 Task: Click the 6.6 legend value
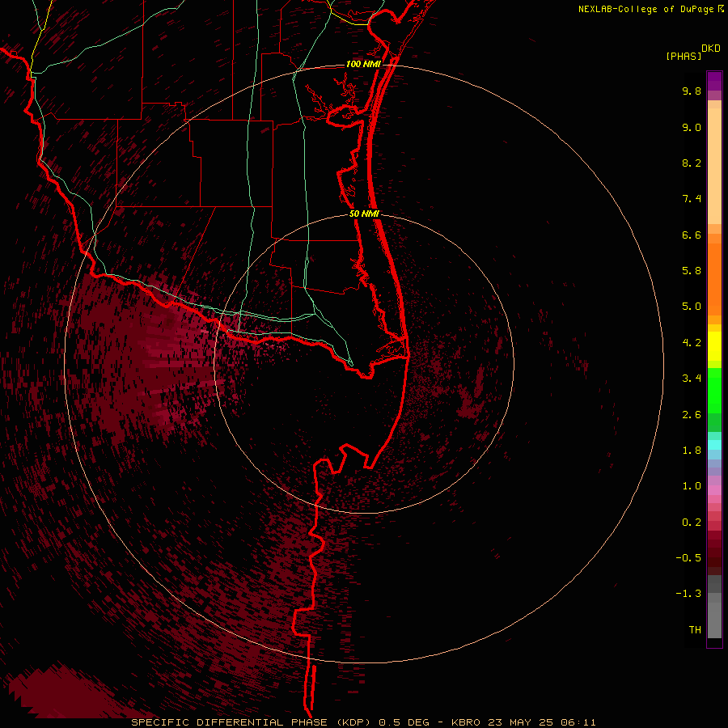[692, 235]
